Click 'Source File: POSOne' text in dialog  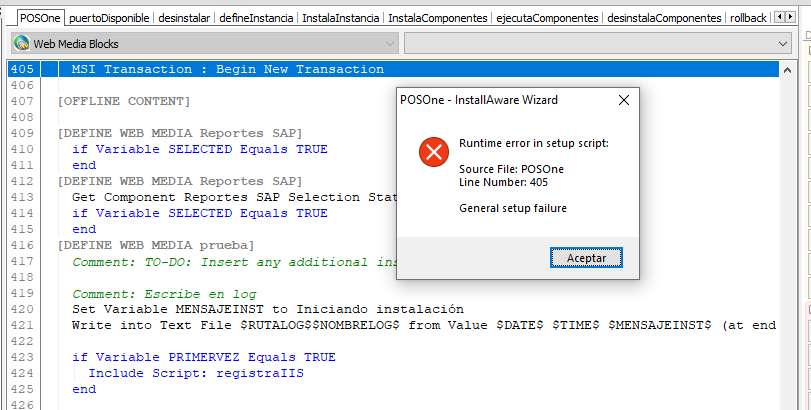coord(512,169)
